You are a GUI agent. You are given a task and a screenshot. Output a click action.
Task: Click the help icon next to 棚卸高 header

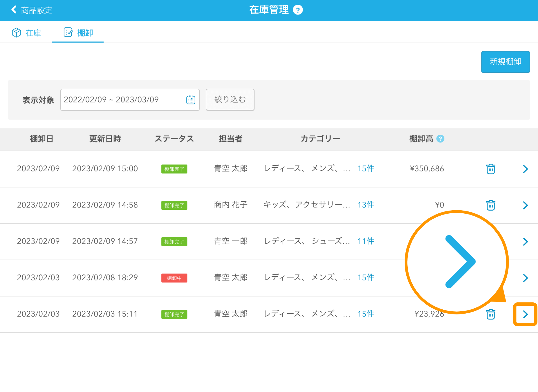click(440, 139)
